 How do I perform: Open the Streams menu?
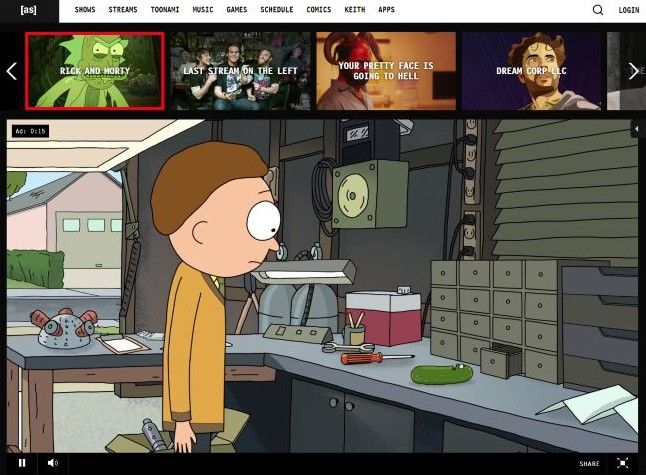pos(123,10)
